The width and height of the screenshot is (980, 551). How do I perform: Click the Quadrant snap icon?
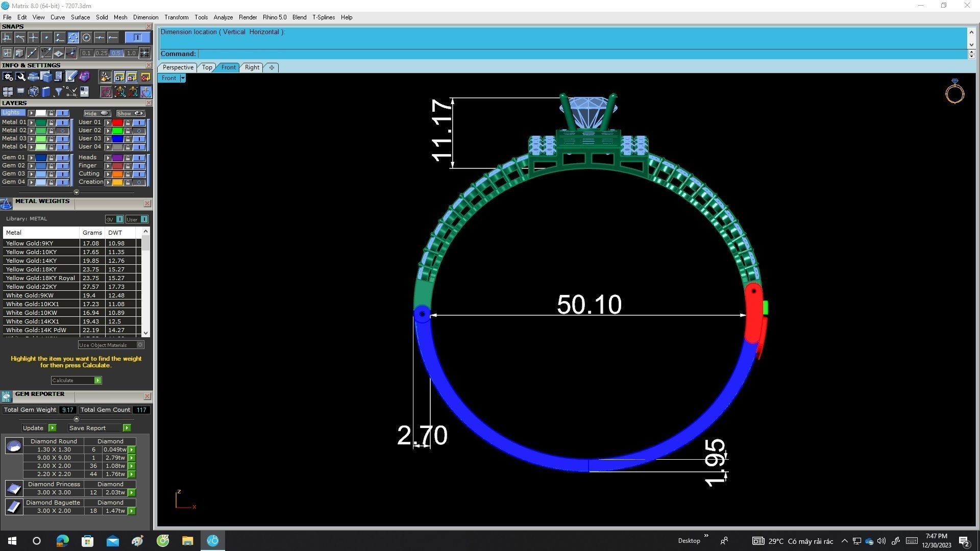[73, 38]
